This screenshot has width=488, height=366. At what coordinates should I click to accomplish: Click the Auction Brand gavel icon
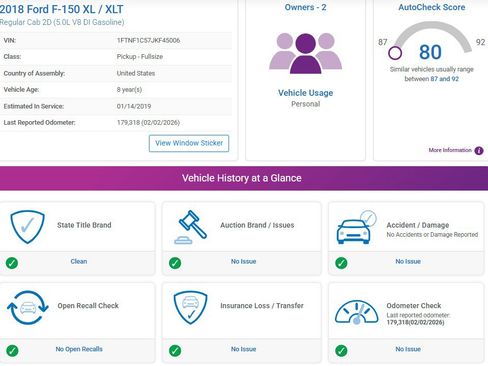point(191,227)
